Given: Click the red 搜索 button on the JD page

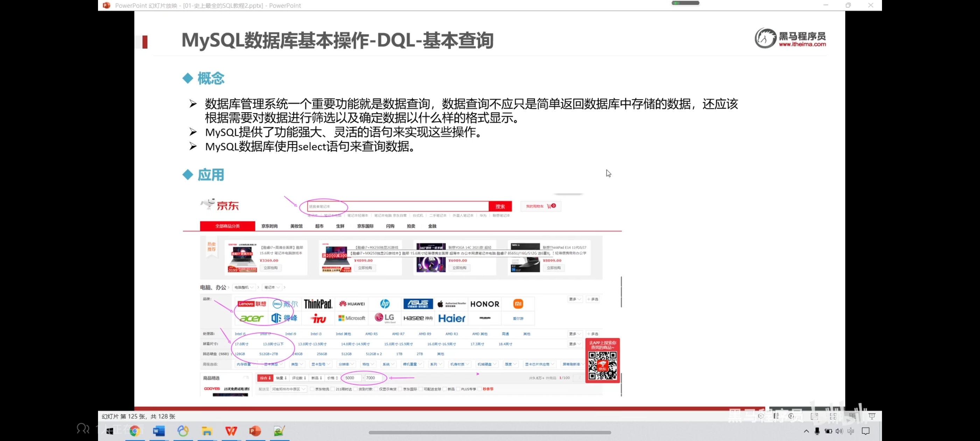Looking at the screenshot, I should pyautogui.click(x=500, y=206).
